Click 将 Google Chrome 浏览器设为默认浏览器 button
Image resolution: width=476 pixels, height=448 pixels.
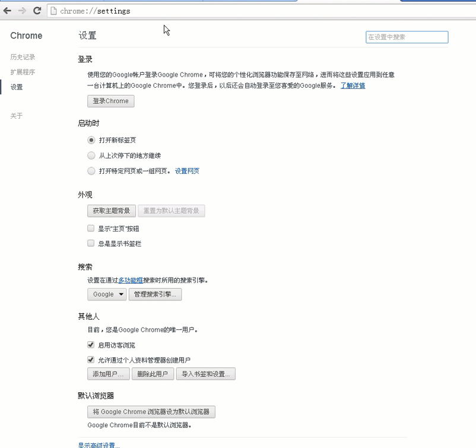tap(151, 412)
